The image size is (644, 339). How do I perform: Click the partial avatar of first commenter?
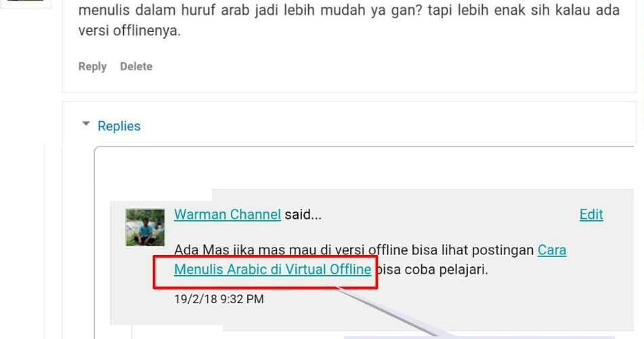(25, 1)
